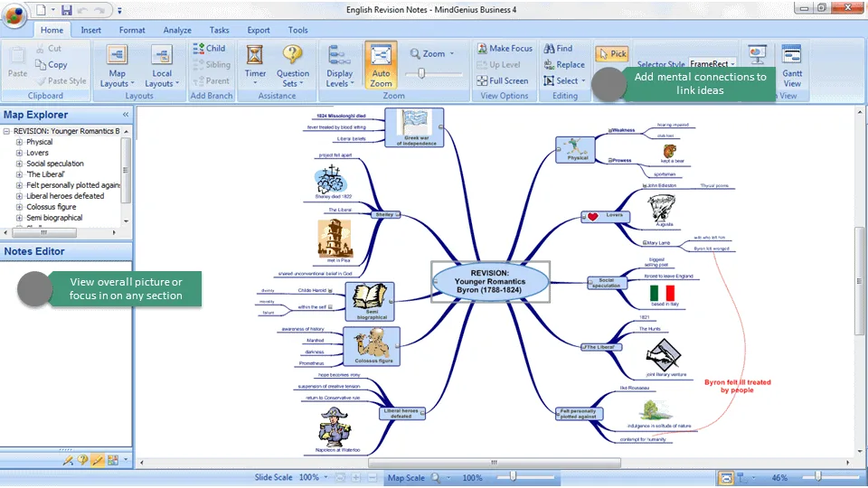
Task: Expand the Physical tree node
Action: [19, 142]
